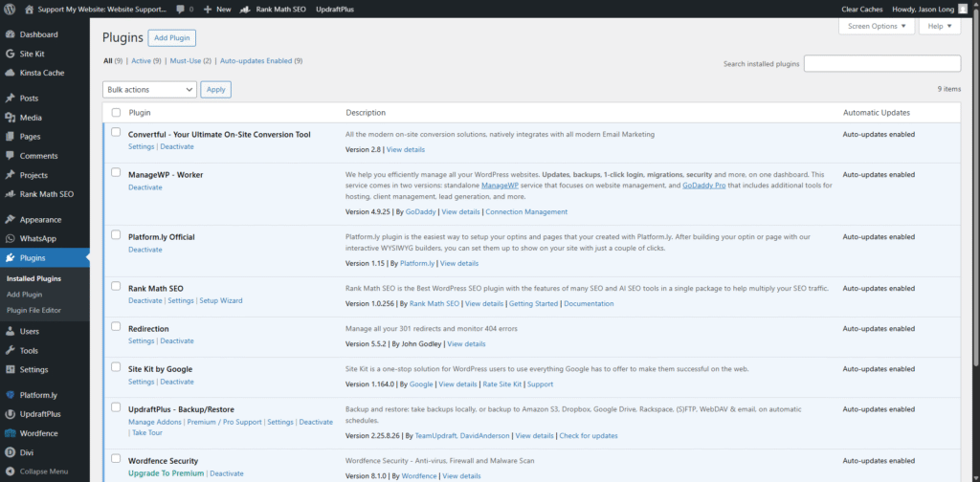Click Rate Site Kit link

coord(501,384)
